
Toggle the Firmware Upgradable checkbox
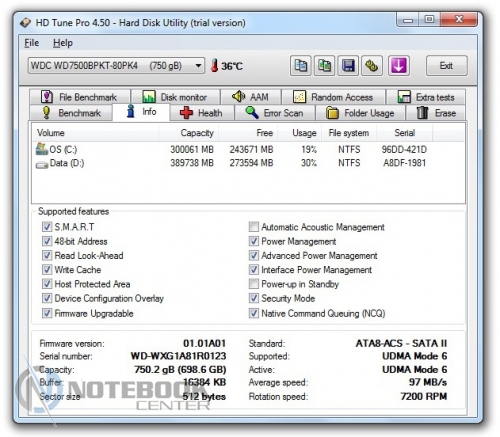47,313
